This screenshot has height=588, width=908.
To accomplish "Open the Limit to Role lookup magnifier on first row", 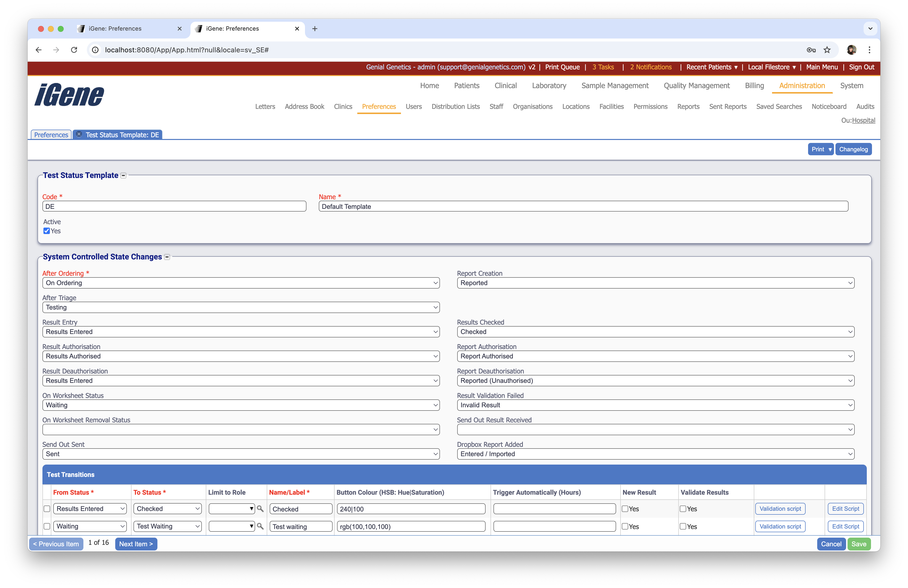I will pos(261,509).
